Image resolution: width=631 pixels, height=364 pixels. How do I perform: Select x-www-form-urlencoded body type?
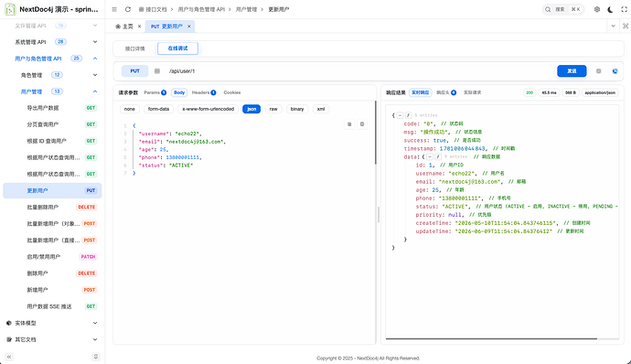click(x=209, y=109)
